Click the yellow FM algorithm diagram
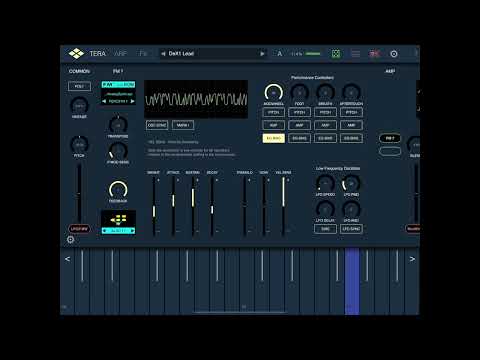Viewport: 480px width, 360px height. (118, 219)
